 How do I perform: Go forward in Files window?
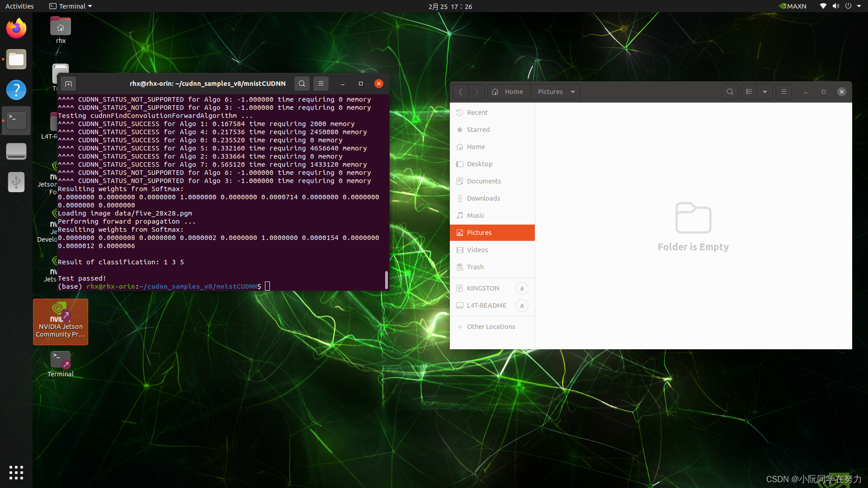click(476, 92)
